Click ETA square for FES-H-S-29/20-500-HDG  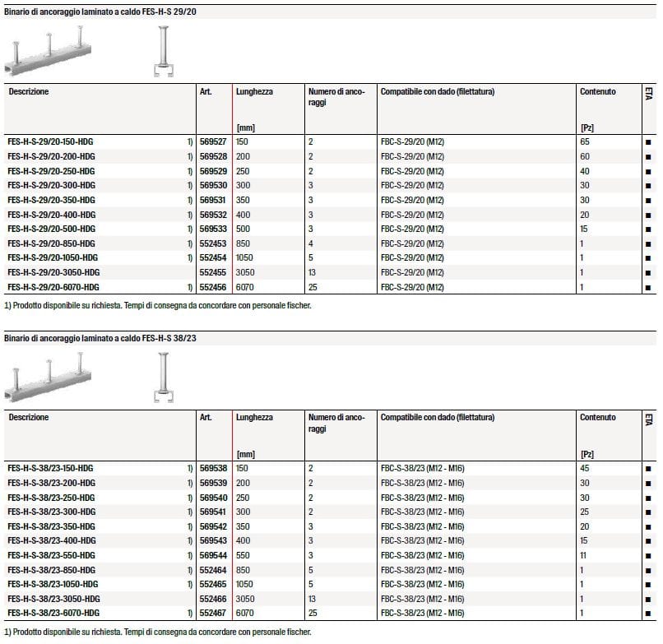(x=648, y=229)
